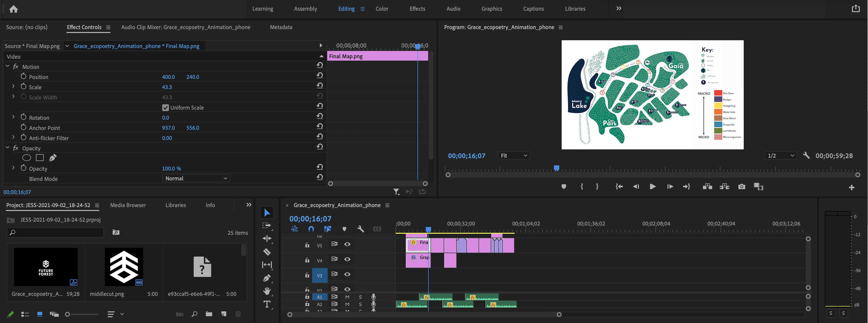Screen dimensions: 868x323
Task: Toggle Motion effect fx on/off
Action: pos(16,67)
